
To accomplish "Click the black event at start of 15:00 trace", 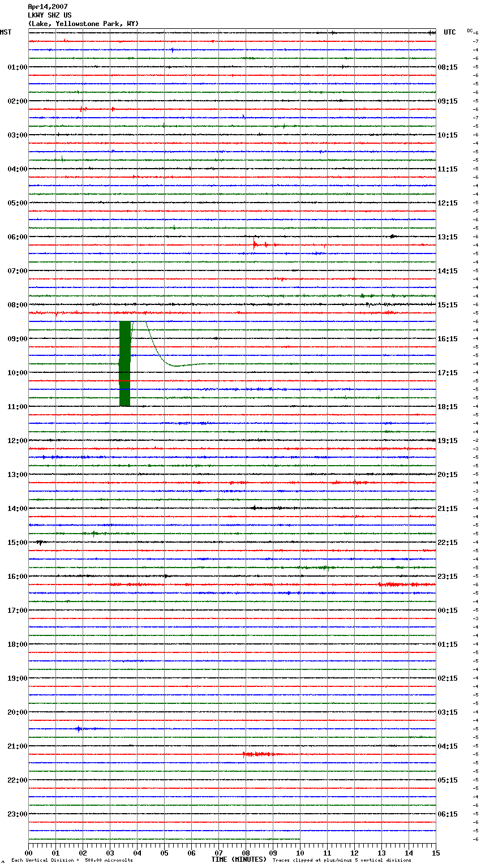I will 39,542.
